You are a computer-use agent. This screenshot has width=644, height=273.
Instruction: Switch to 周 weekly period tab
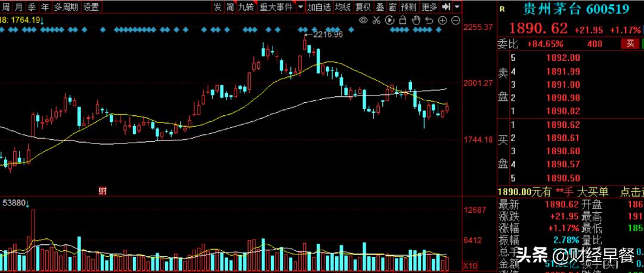point(6,7)
